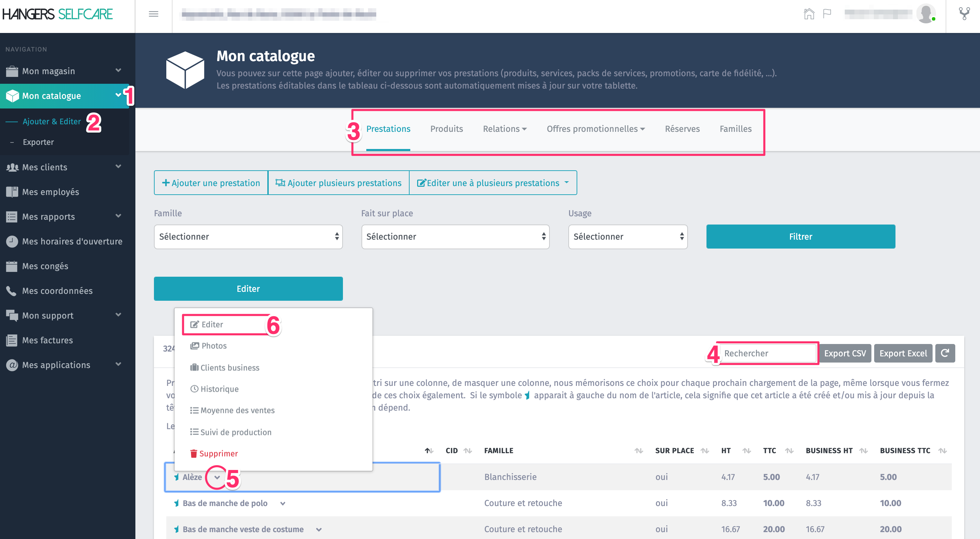Sort table by the TTC column
980x539 pixels.
[x=789, y=450]
